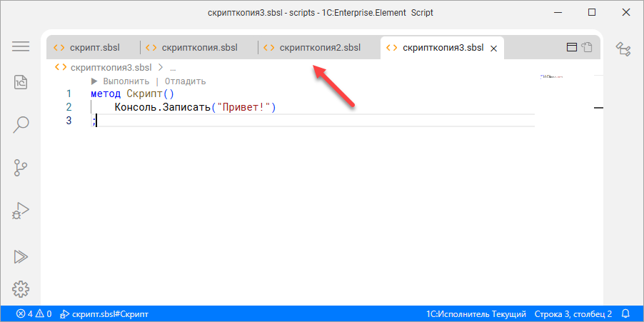The height and width of the screenshot is (322, 644).
Task: Open the notifications bell in status bar
Action: [x=625, y=313]
